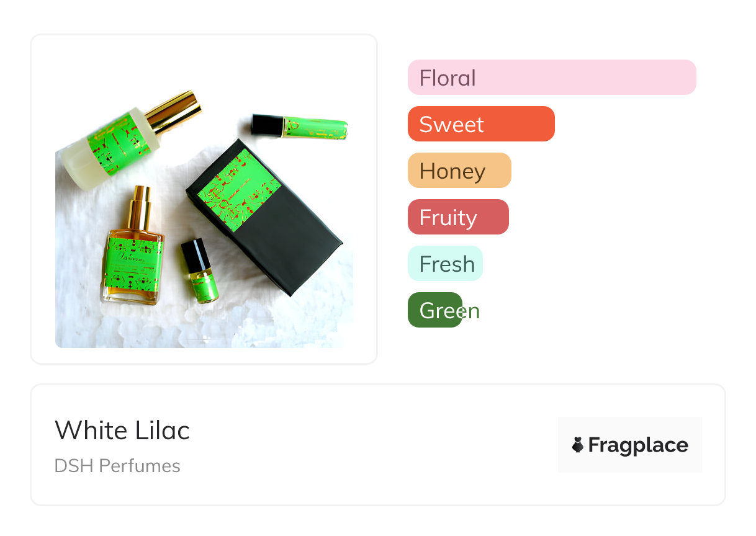Click the amber square perfume bottle

coord(132,268)
